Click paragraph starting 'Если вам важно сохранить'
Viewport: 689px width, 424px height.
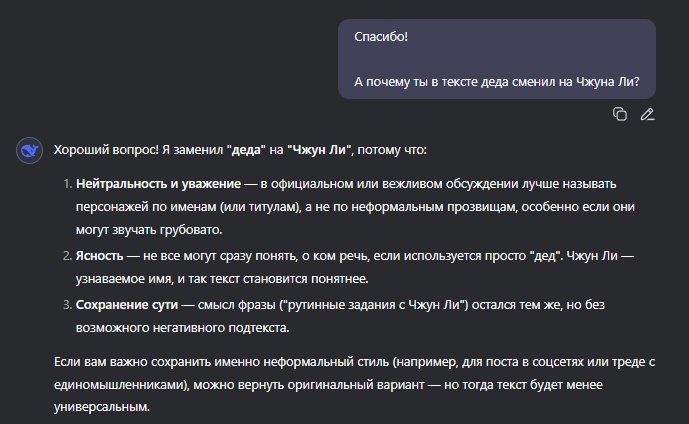point(355,384)
